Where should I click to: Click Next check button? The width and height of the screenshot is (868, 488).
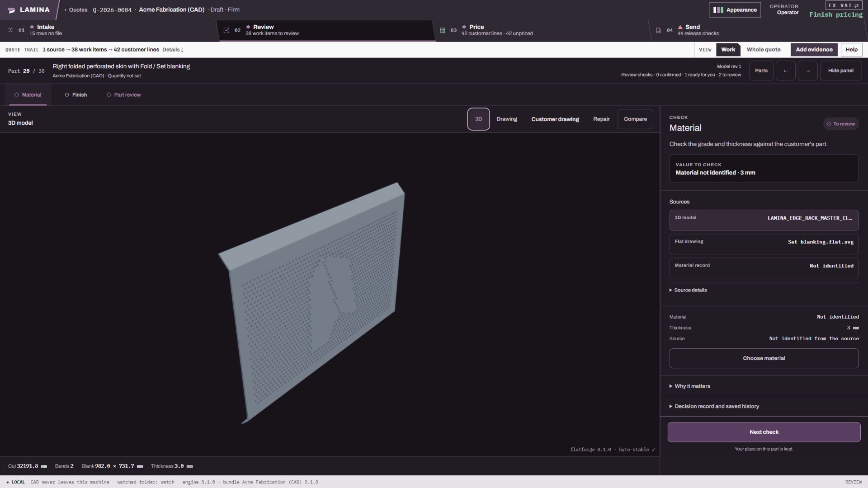tap(764, 432)
